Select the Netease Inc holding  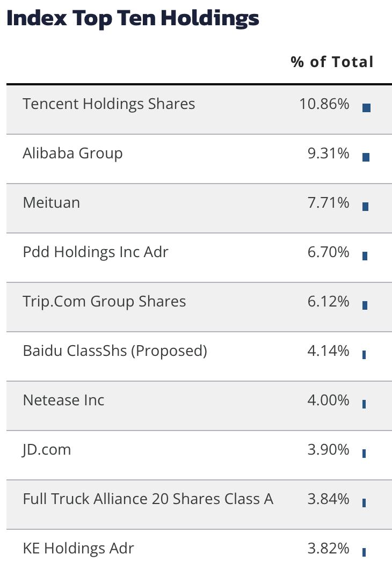pyautogui.click(x=63, y=400)
